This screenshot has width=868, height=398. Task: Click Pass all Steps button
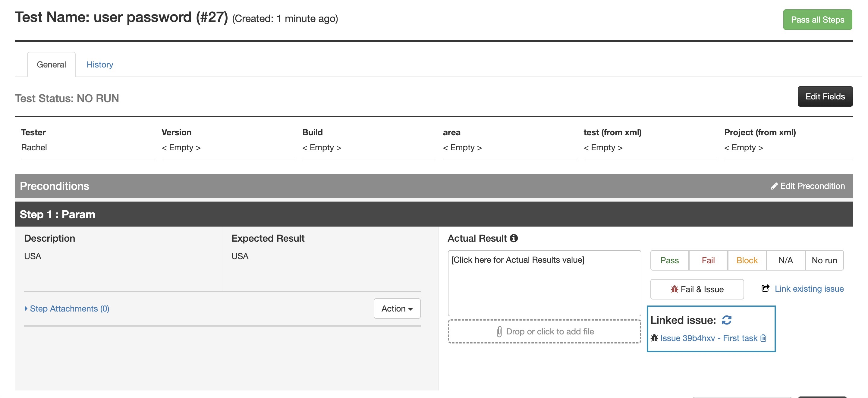(817, 20)
